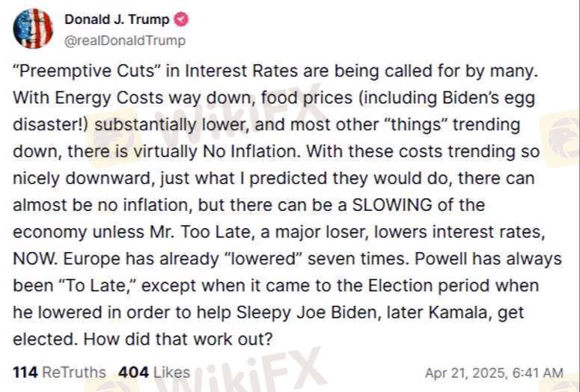Click the phrase "Sleepy Joe Biden"
The image size is (580, 392).
306,313
